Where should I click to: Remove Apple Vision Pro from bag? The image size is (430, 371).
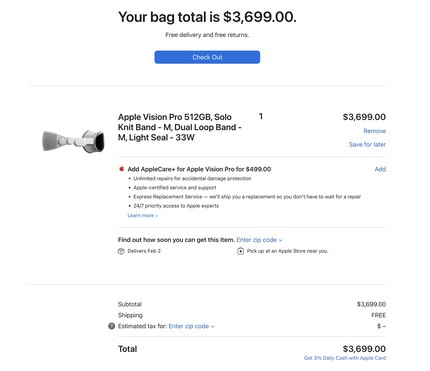(x=374, y=131)
